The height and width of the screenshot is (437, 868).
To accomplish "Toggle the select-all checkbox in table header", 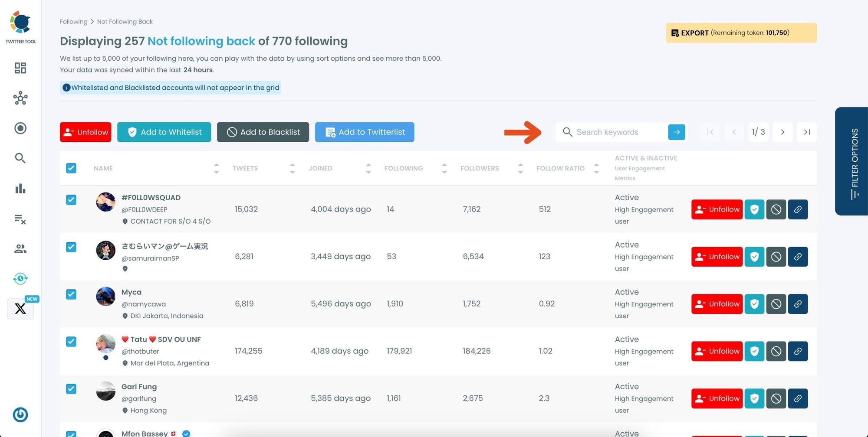I will point(71,168).
